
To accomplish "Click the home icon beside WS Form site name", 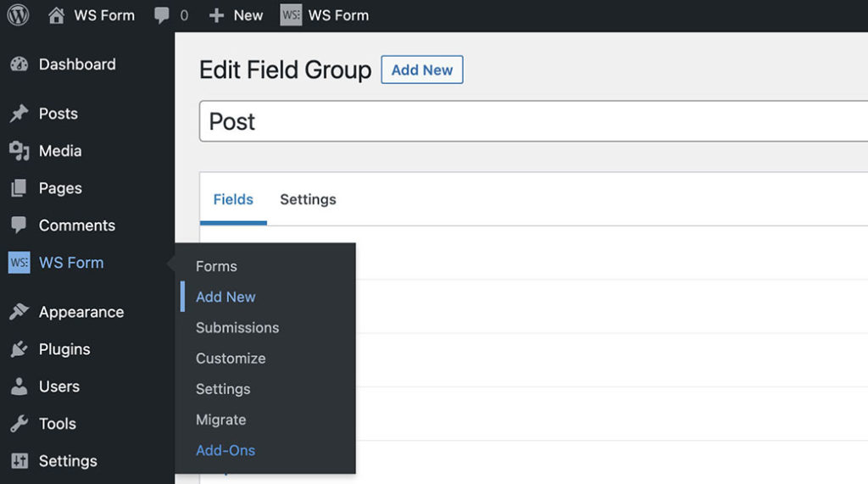I will 56,15.
